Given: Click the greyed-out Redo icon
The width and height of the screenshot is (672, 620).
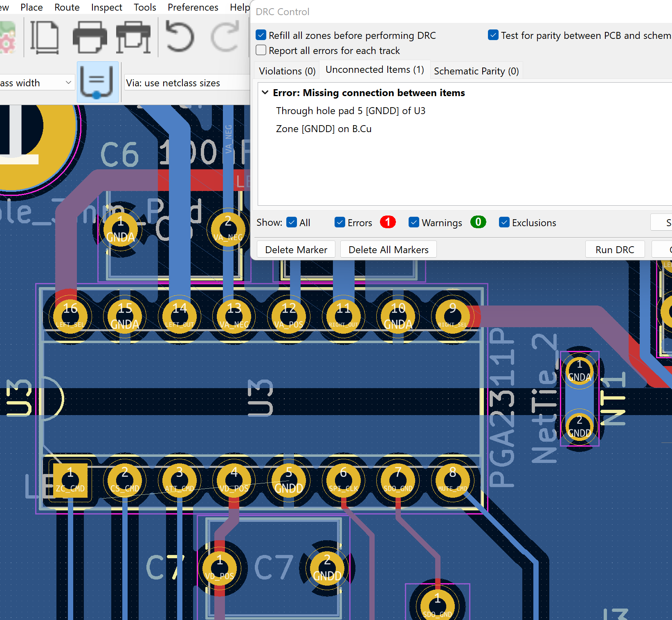Looking at the screenshot, I should [x=225, y=37].
